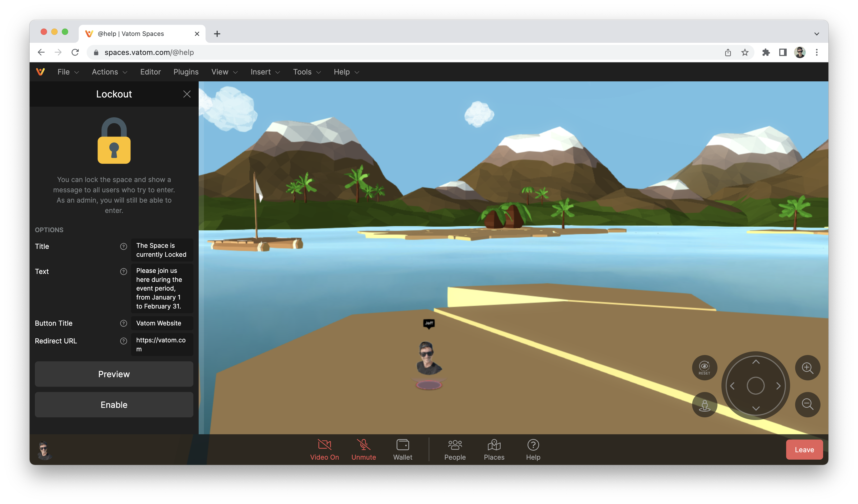858x504 pixels.
Task: Click the Preview button
Action: pyautogui.click(x=114, y=374)
